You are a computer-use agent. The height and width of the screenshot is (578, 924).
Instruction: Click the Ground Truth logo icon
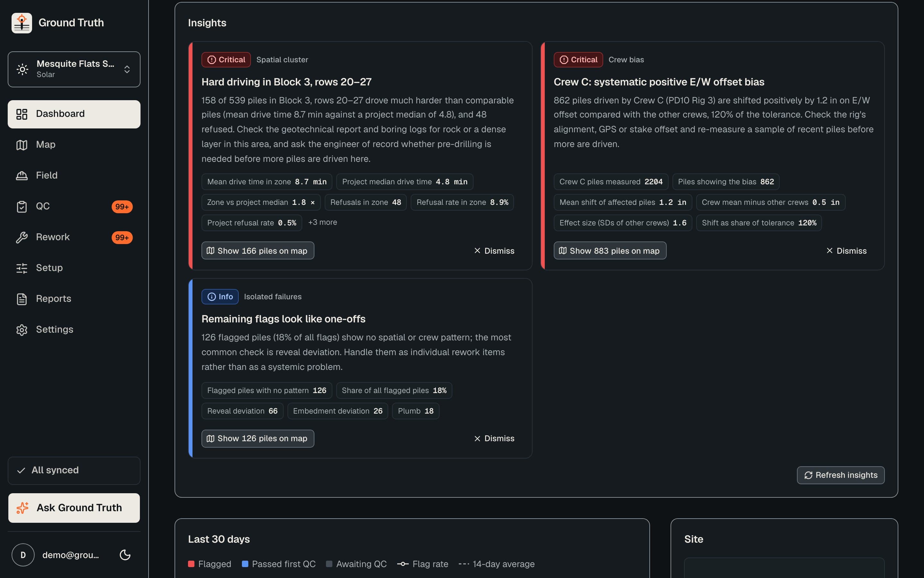click(22, 23)
